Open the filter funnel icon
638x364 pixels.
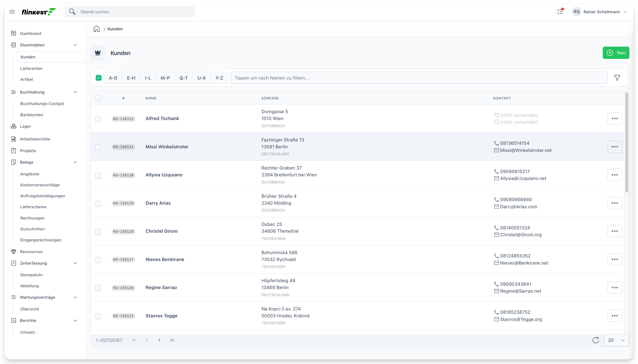[x=617, y=78]
